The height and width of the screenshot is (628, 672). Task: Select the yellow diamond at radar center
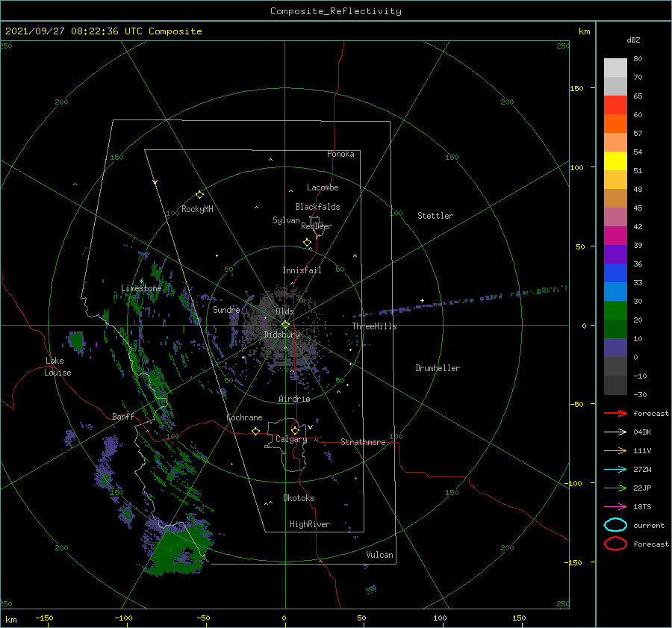click(285, 325)
